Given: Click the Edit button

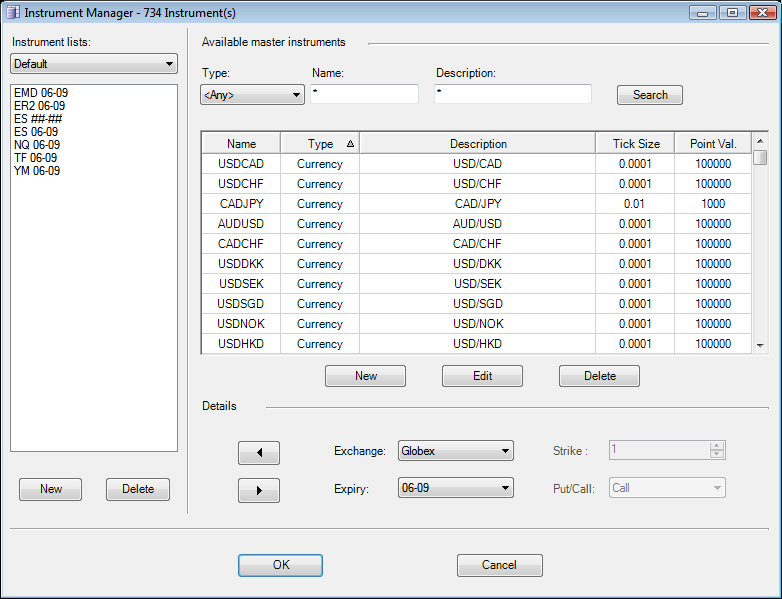Looking at the screenshot, I should pos(482,376).
